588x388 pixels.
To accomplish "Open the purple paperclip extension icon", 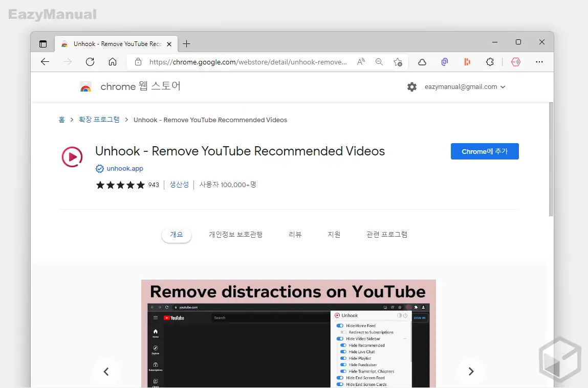I will (x=445, y=62).
